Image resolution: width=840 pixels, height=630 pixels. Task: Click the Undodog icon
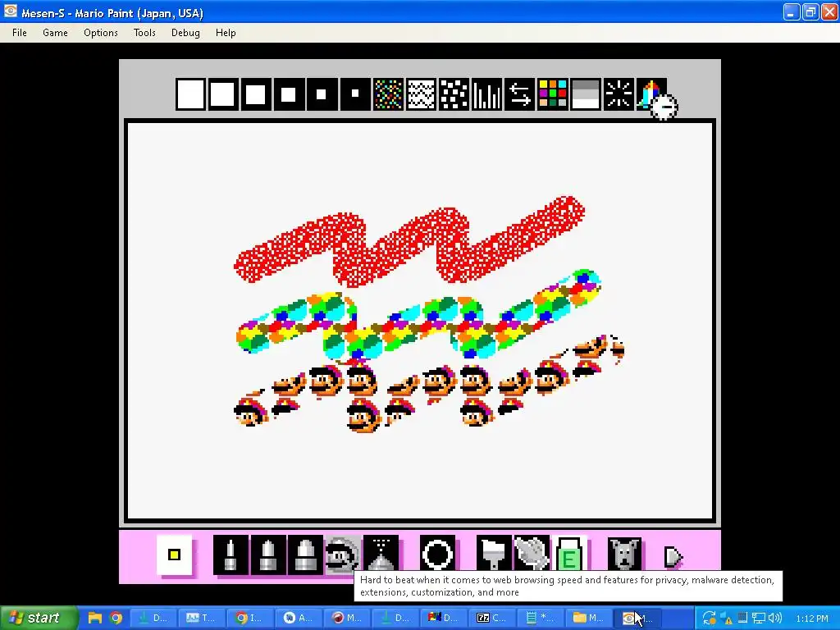point(625,554)
